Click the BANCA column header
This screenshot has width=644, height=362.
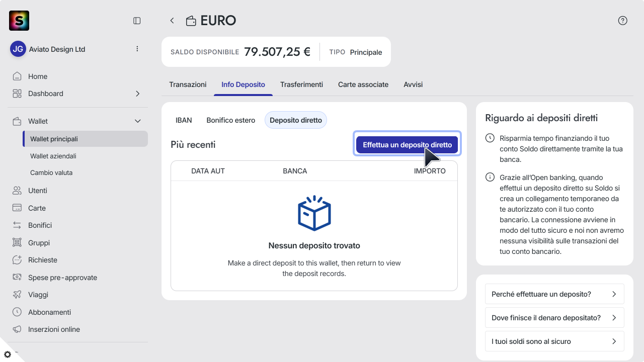[295, 171]
